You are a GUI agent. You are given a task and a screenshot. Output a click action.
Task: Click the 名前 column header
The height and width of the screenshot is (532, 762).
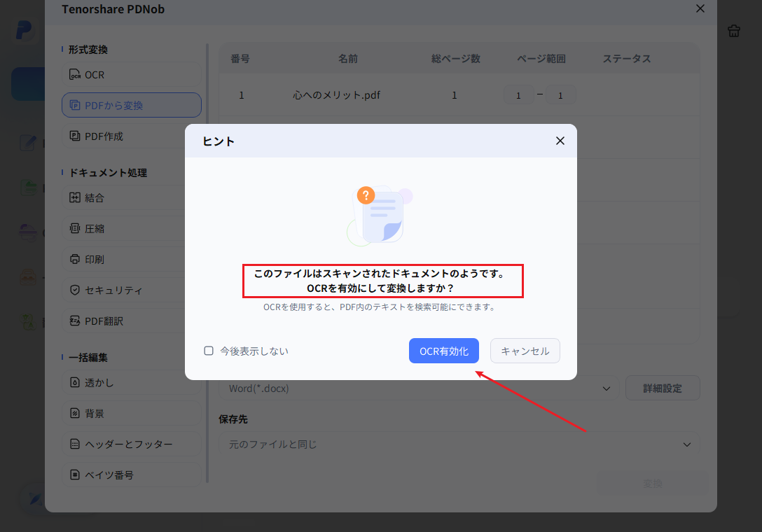348,59
